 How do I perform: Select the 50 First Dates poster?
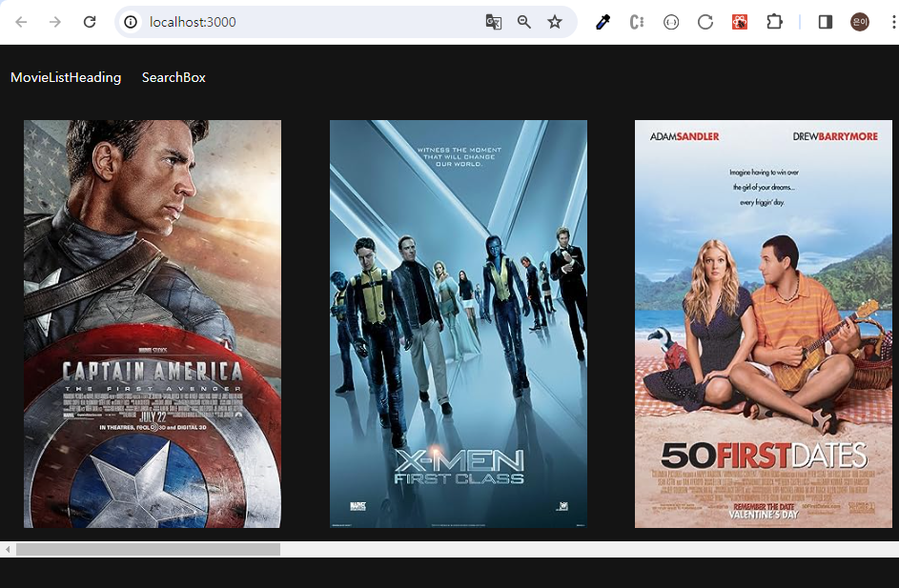763,324
